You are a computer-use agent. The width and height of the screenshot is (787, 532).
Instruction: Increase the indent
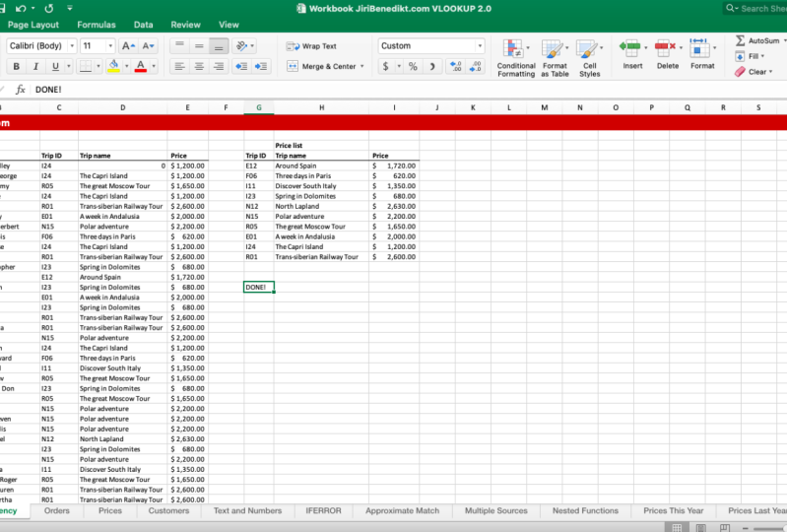tap(261, 66)
